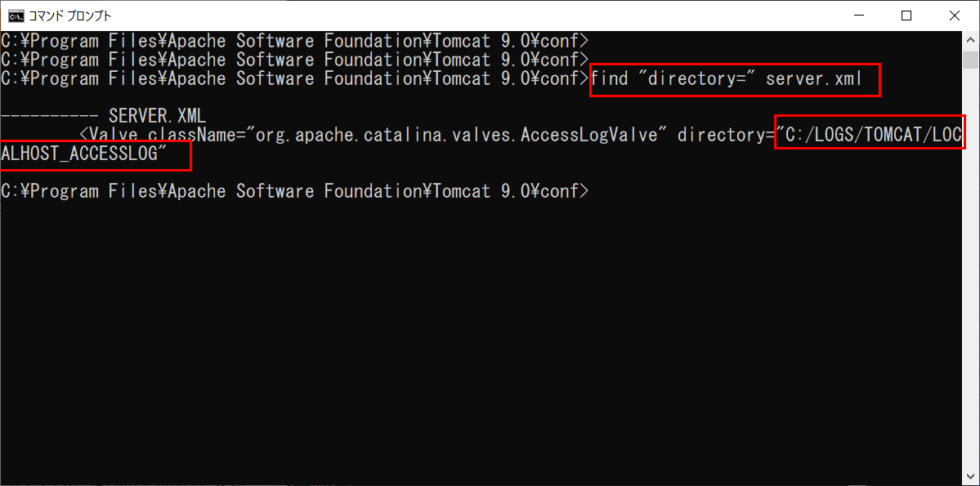The image size is (980, 486).
Task: Click the scrollbar track below the thumb
Action: pos(969,269)
